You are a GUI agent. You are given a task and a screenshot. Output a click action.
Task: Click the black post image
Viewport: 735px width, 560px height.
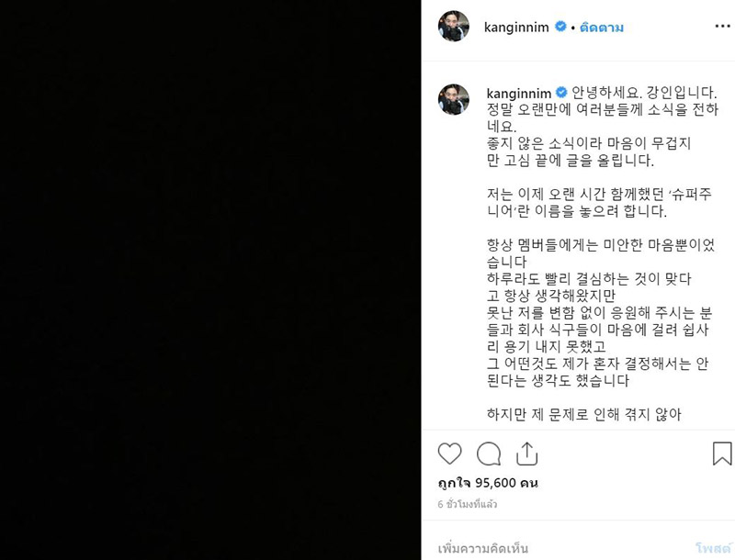point(210,280)
